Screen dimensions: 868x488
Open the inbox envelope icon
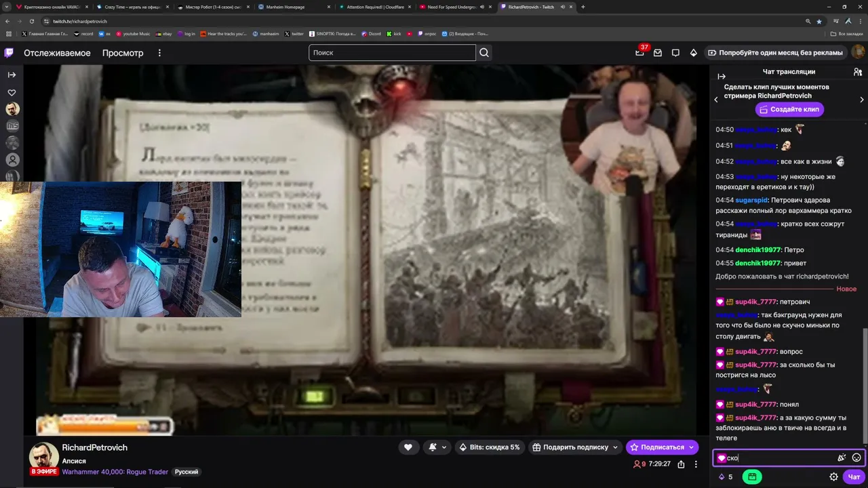pos(658,53)
